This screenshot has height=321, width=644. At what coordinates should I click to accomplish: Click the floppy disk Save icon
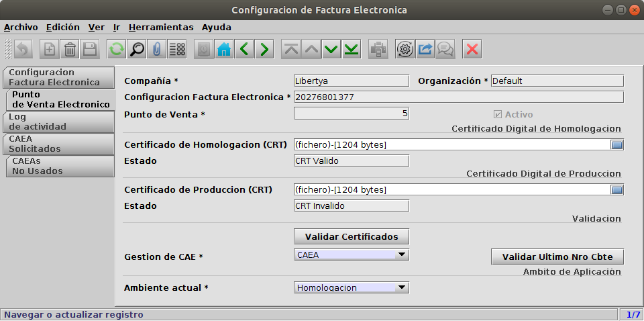click(90, 50)
